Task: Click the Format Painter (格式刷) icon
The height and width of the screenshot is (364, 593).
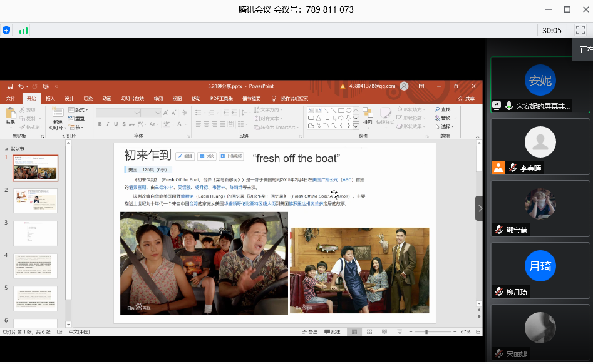Action: (x=30, y=127)
